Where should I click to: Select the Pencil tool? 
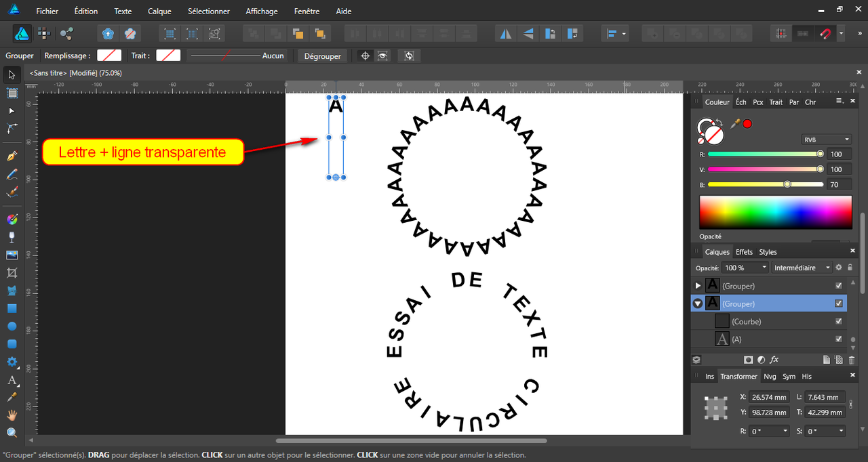[12, 175]
